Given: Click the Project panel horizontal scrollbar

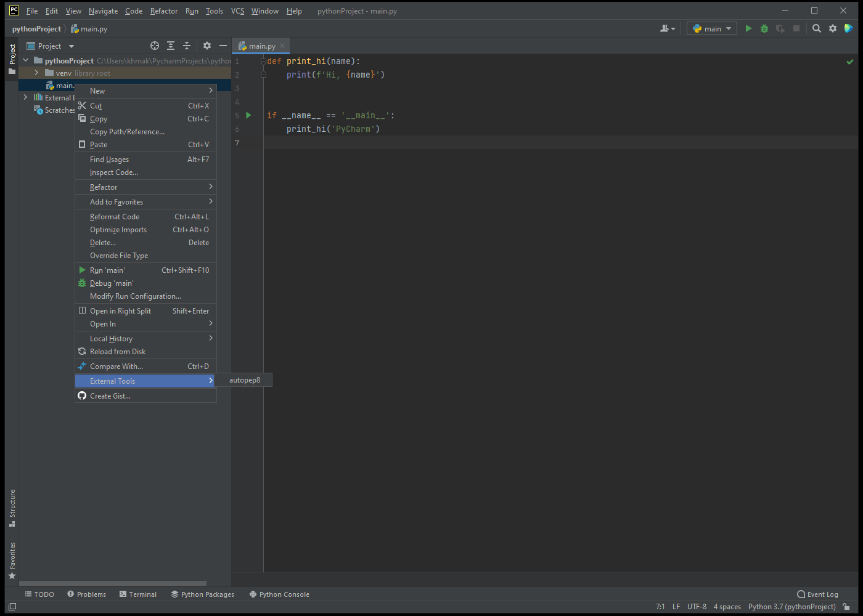Looking at the screenshot, I should tap(113, 583).
